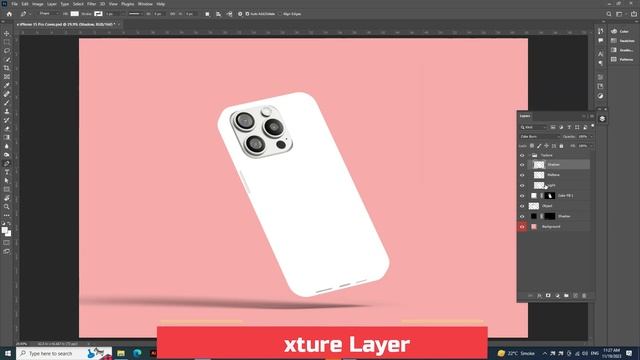The width and height of the screenshot is (640, 360).
Task: Open the Windows Start menu
Action: tap(8, 353)
